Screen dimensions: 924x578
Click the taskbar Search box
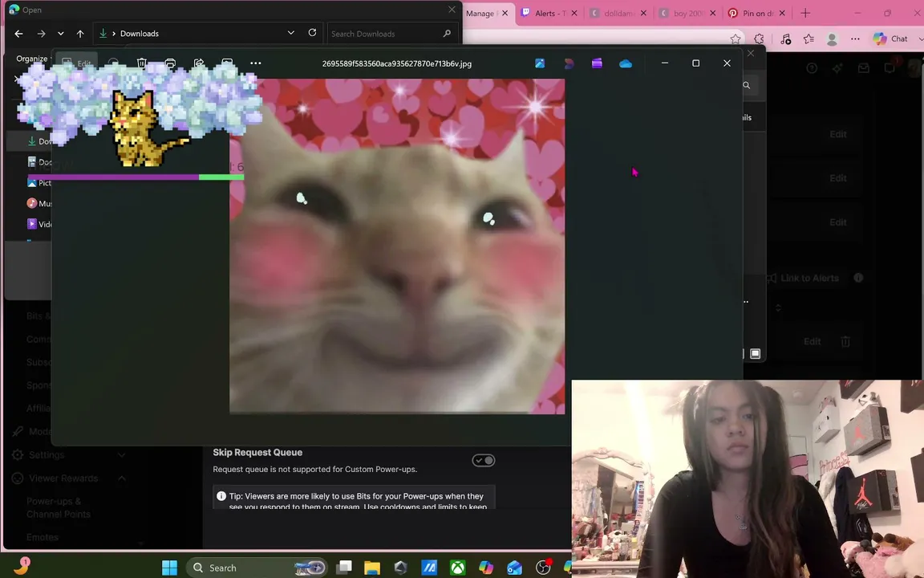pos(257,568)
